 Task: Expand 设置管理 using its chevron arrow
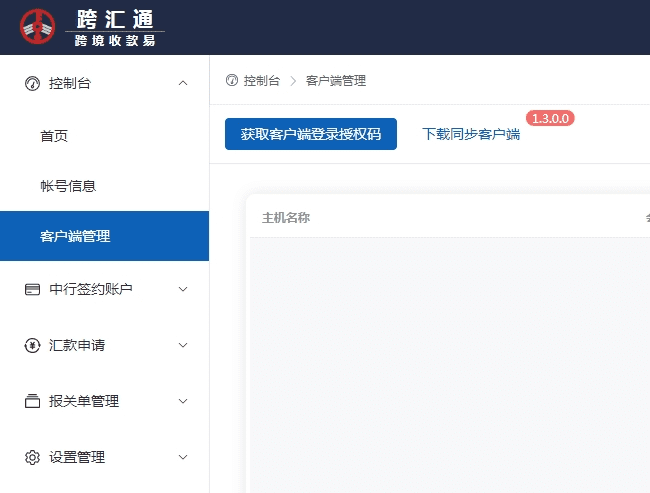click(x=182, y=457)
